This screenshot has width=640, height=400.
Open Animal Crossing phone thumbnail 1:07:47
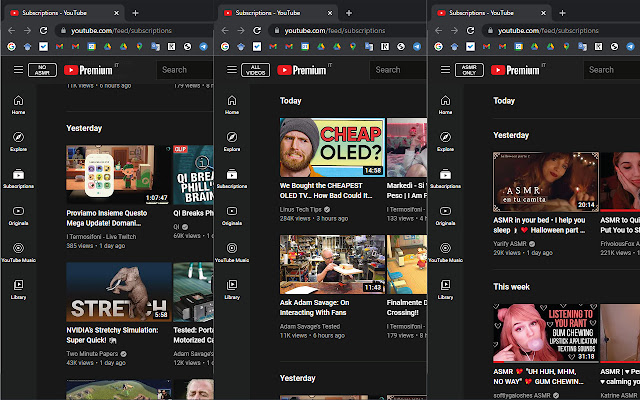point(119,175)
